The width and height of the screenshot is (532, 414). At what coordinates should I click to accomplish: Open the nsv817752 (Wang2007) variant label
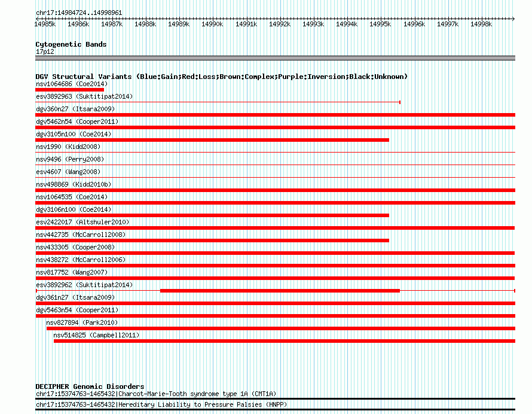coord(72,272)
